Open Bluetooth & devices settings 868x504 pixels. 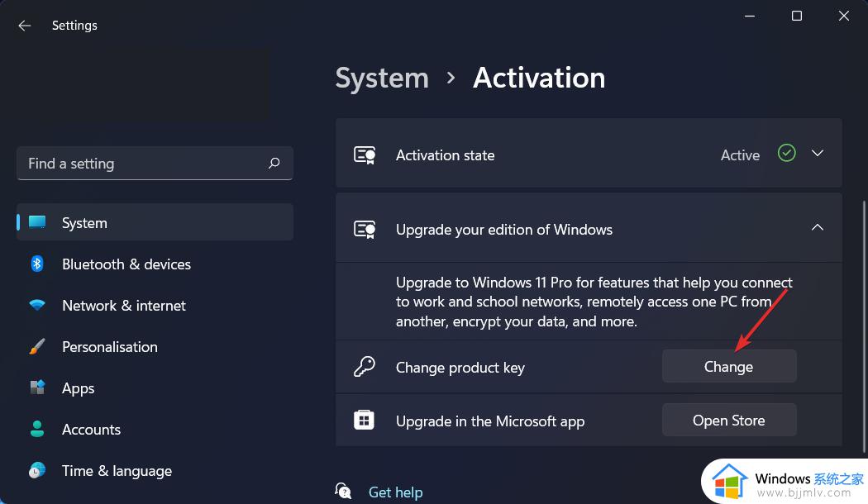coord(155,264)
